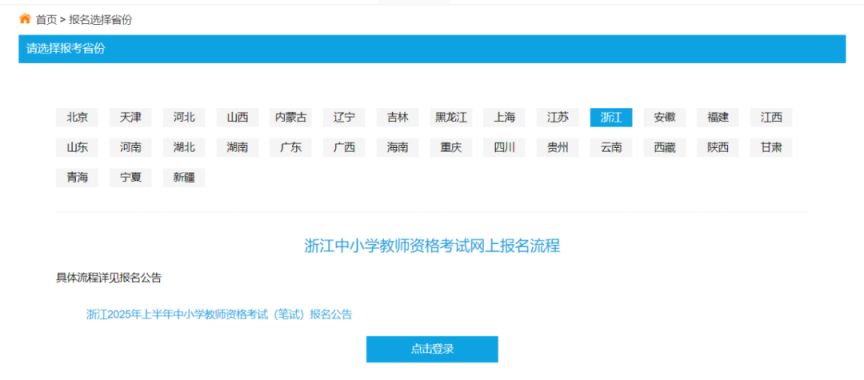Open 浙江2025年上半年 报名公告 link
This screenshot has width=864, height=380.
pyautogui.click(x=219, y=314)
